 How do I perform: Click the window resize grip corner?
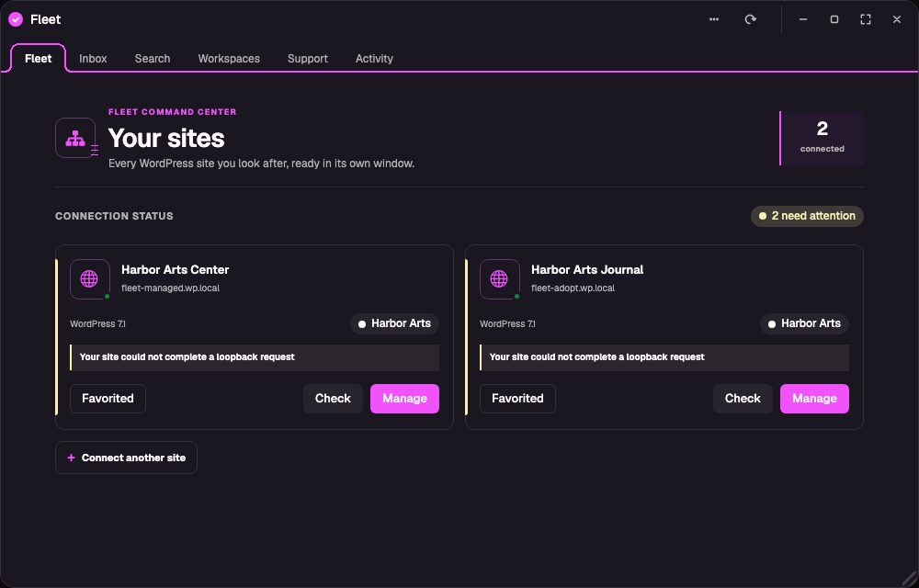[x=909, y=579]
